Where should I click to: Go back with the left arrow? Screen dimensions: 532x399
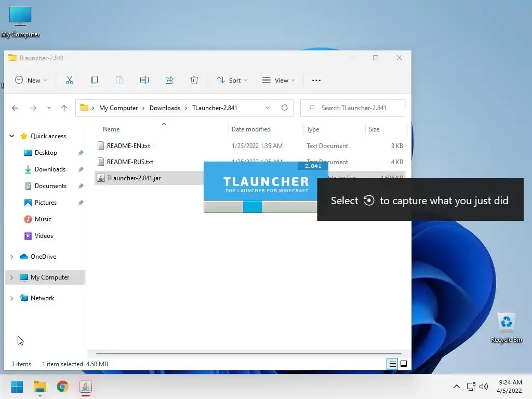coord(15,108)
